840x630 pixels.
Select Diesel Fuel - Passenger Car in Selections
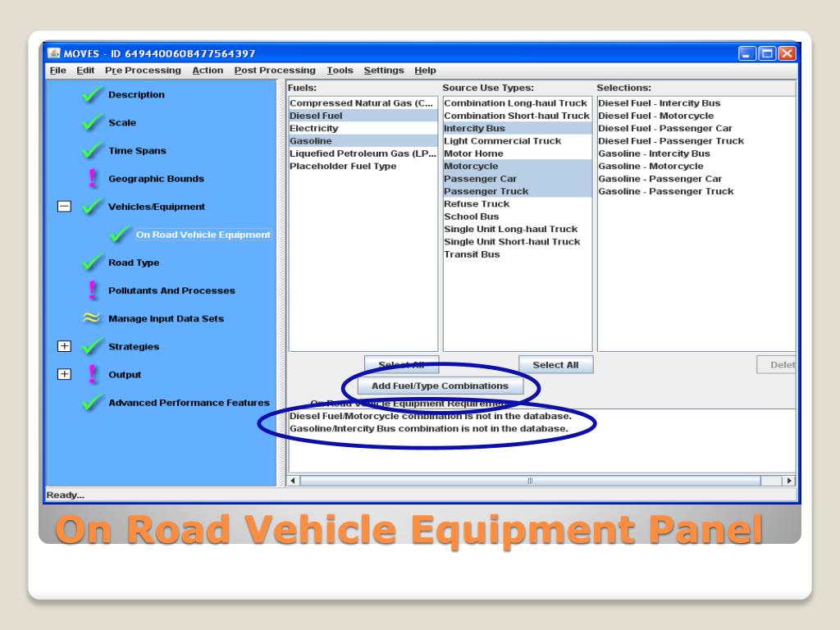(696, 128)
